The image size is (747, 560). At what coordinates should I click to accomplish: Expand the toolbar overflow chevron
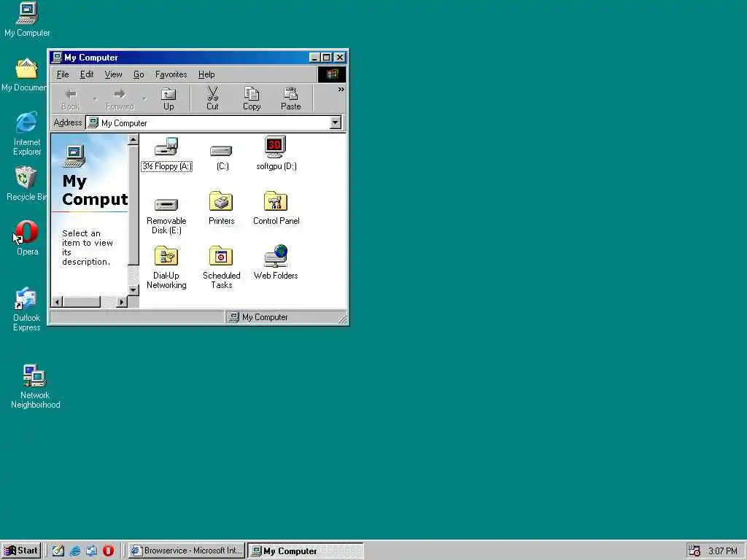point(341,89)
